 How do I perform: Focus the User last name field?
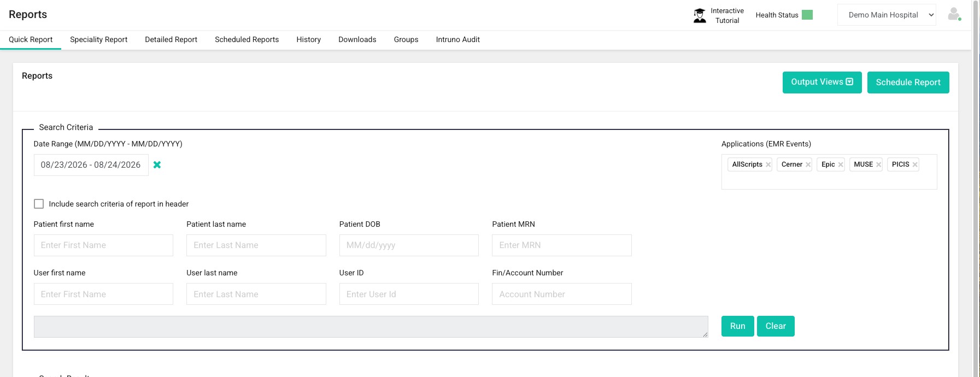(x=256, y=294)
